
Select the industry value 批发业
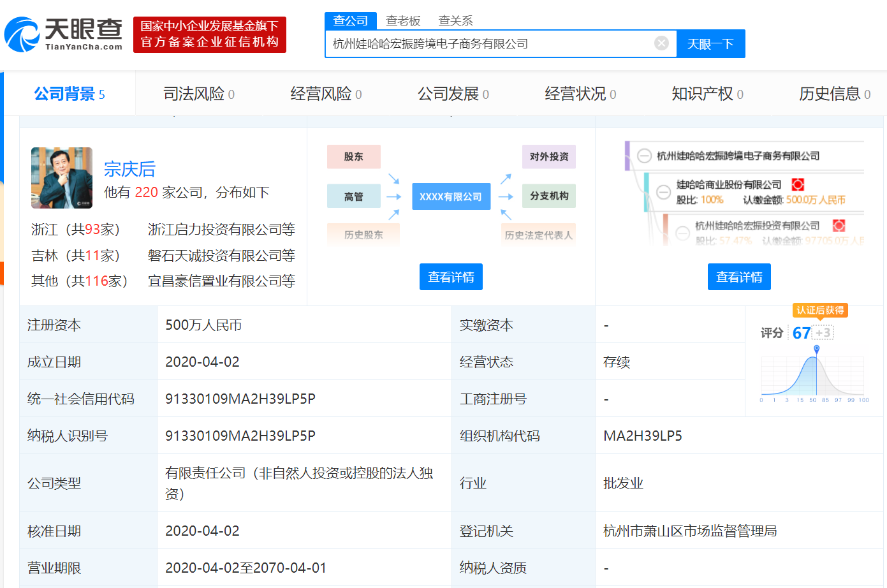[x=623, y=483]
